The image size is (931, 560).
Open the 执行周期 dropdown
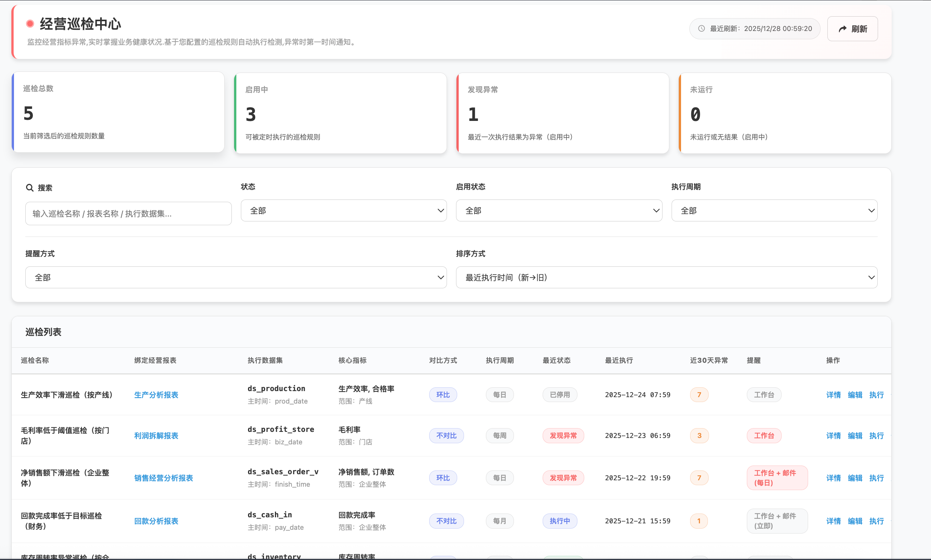coord(774,210)
